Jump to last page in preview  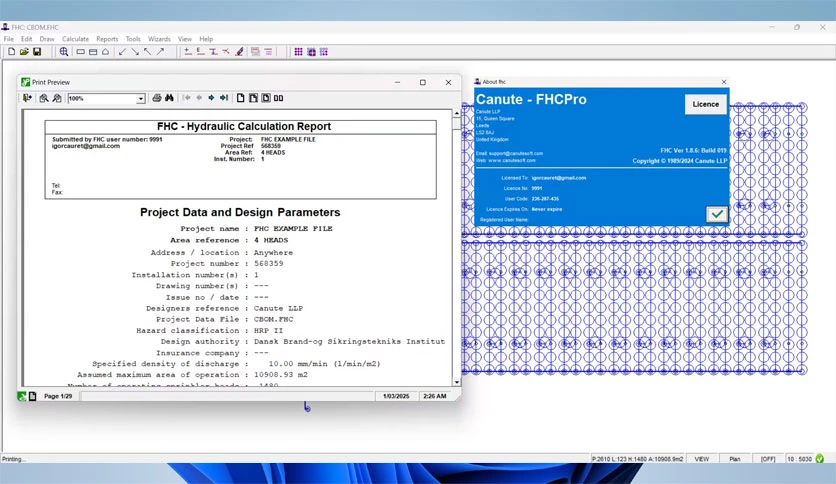coord(224,98)
